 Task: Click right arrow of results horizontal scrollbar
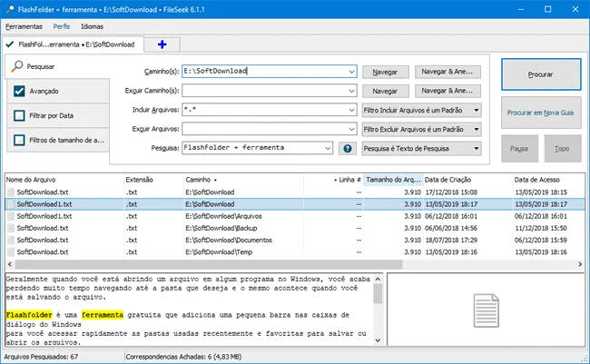[x=579, y=264]
